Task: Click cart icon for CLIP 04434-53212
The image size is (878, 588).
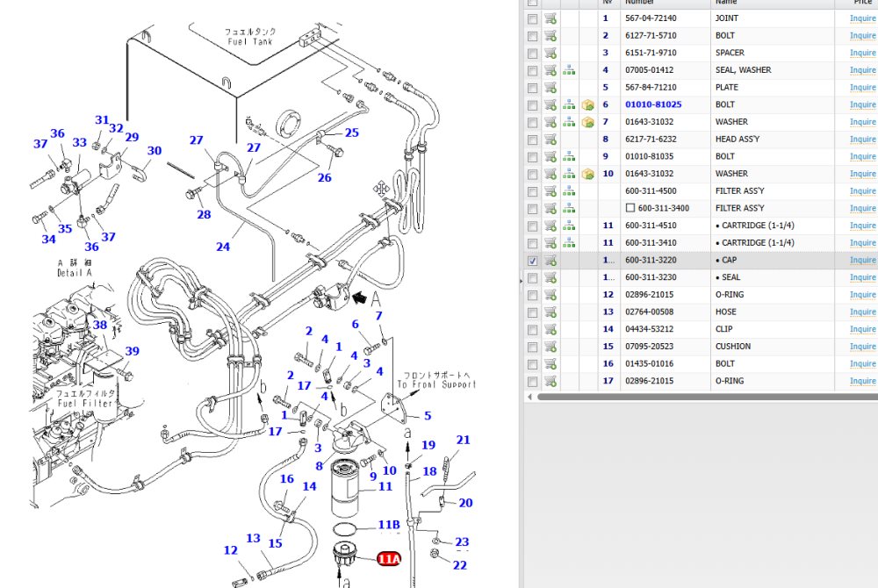Action: coord(551,329)
